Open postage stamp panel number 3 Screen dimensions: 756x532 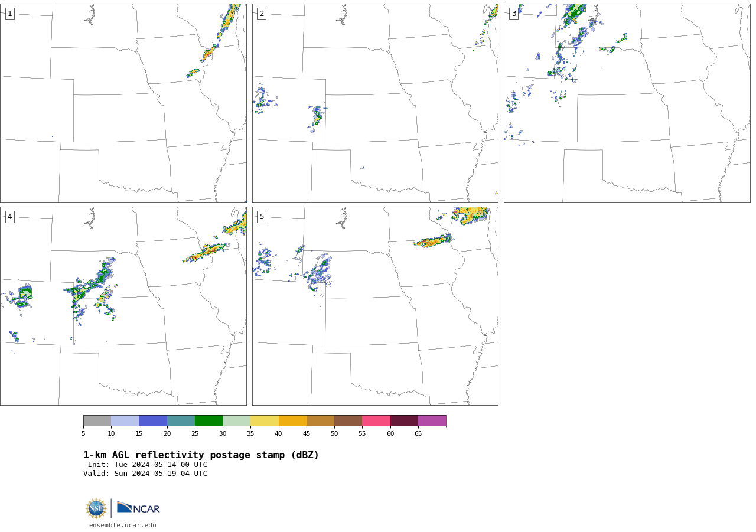tap(627, 103)
